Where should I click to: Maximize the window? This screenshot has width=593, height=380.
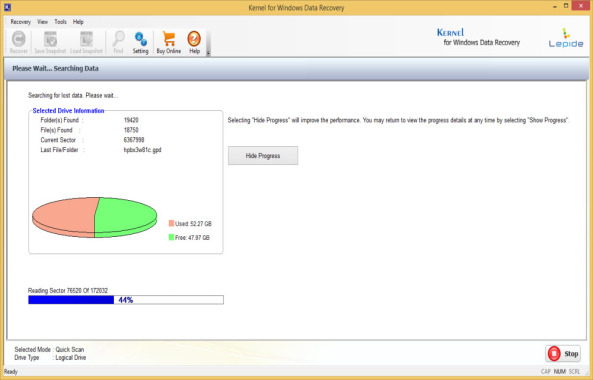click(x=566, y=6)
